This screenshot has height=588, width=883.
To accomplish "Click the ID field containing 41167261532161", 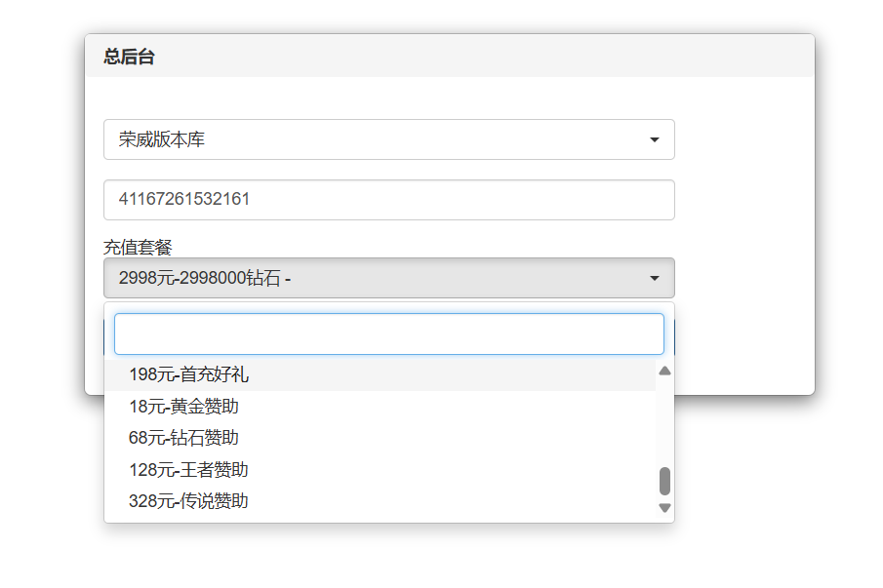I will click(388, 199).
